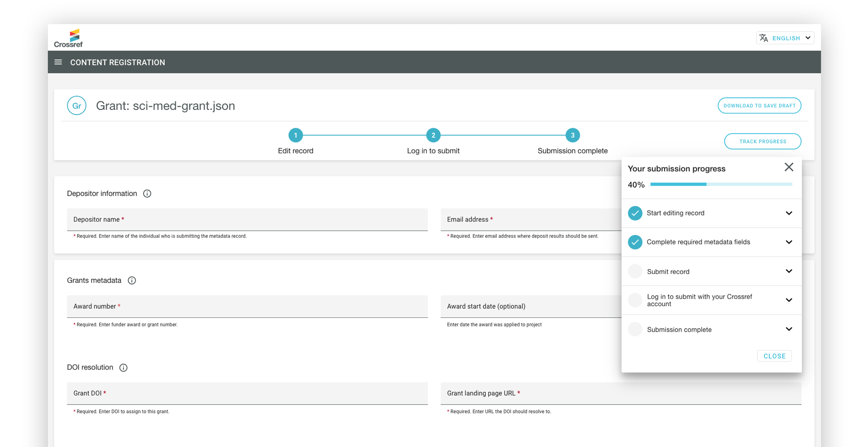
Task: Click the Crossref logo
Action: 68,38
